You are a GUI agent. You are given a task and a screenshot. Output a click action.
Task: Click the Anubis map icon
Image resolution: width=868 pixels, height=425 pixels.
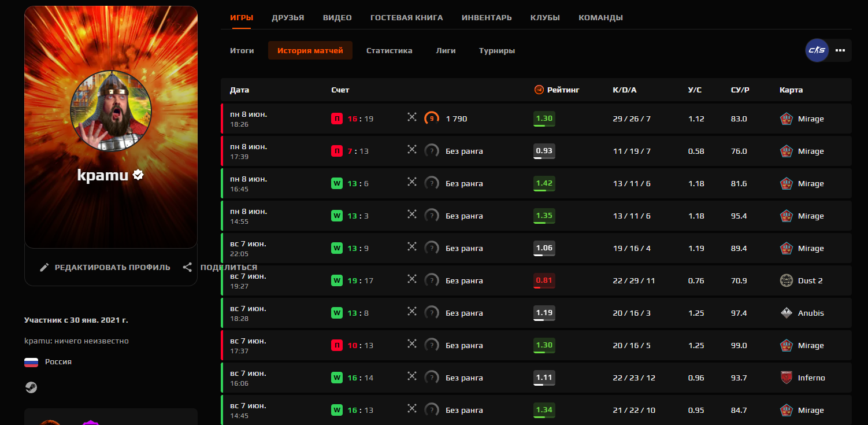coord(786,313)
